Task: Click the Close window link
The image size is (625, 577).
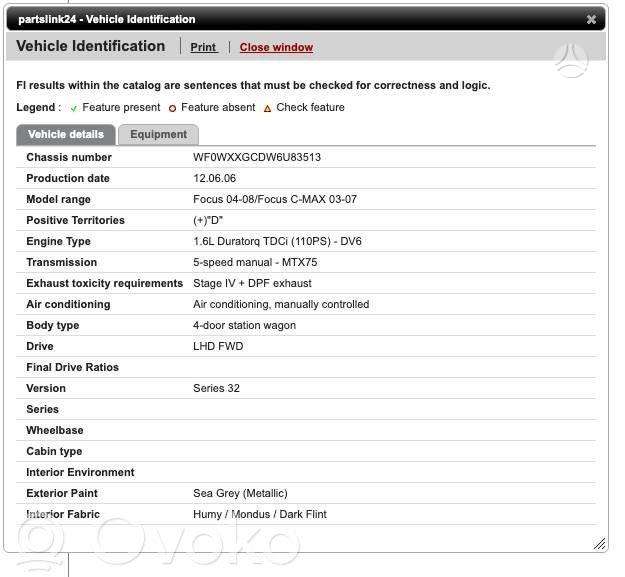Action: 276,47
